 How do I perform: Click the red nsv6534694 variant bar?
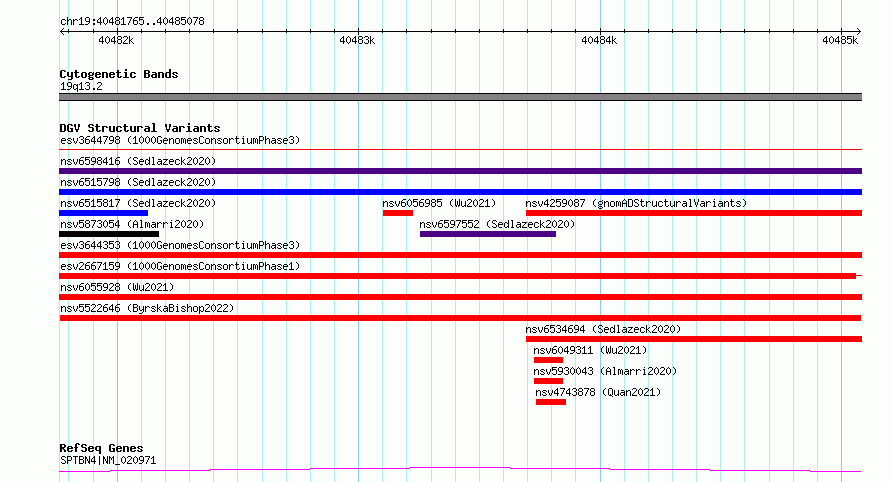pyautogui.click(x=694, y=339)
